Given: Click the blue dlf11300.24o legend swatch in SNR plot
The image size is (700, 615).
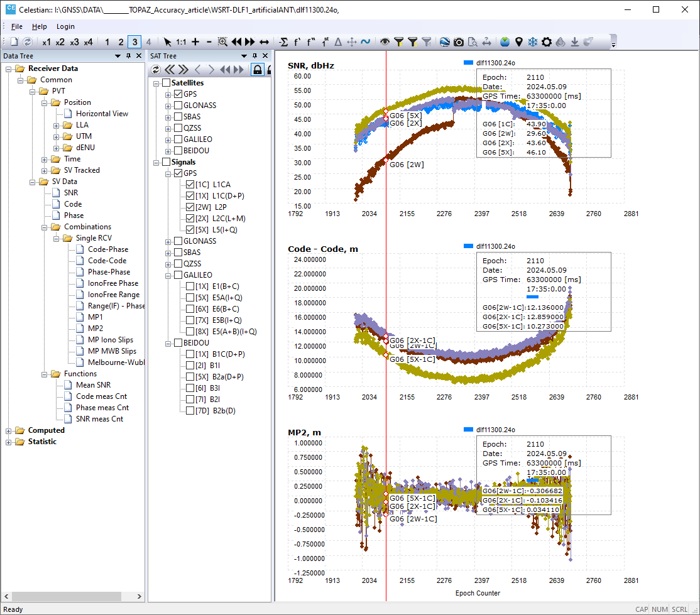Looking at the screenshot, I should coord(468,63).
